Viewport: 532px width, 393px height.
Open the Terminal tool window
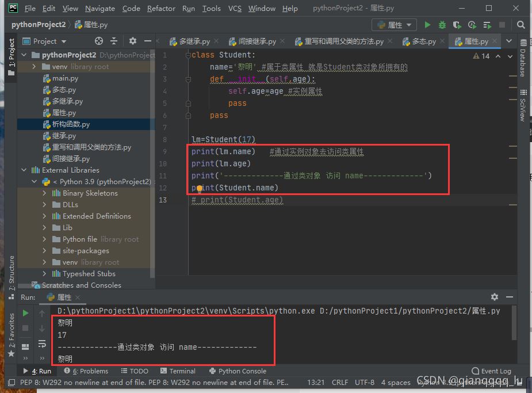click(178, 371)
